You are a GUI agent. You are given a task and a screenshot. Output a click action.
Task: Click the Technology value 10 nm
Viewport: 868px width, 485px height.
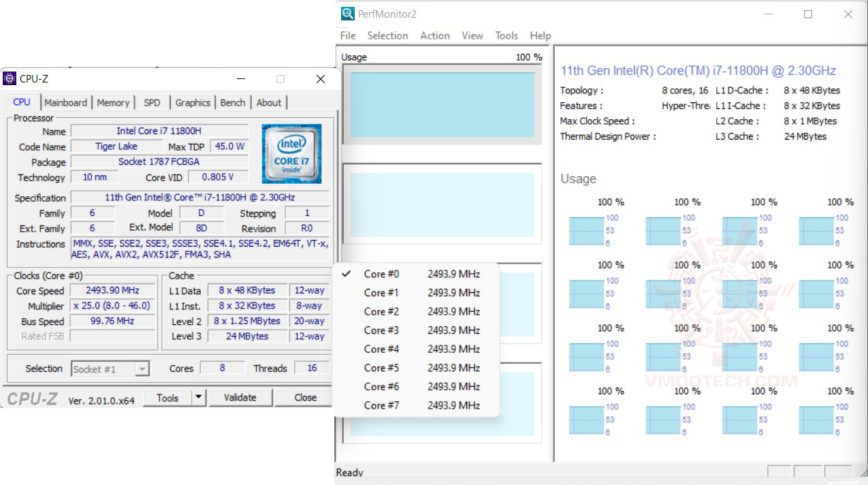tap(95, 177)
